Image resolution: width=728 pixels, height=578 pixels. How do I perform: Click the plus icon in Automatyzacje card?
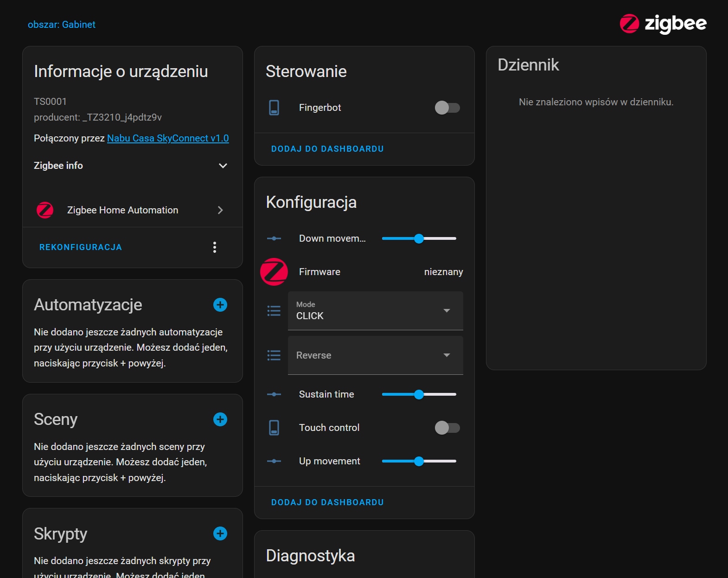tap(220, 305)
